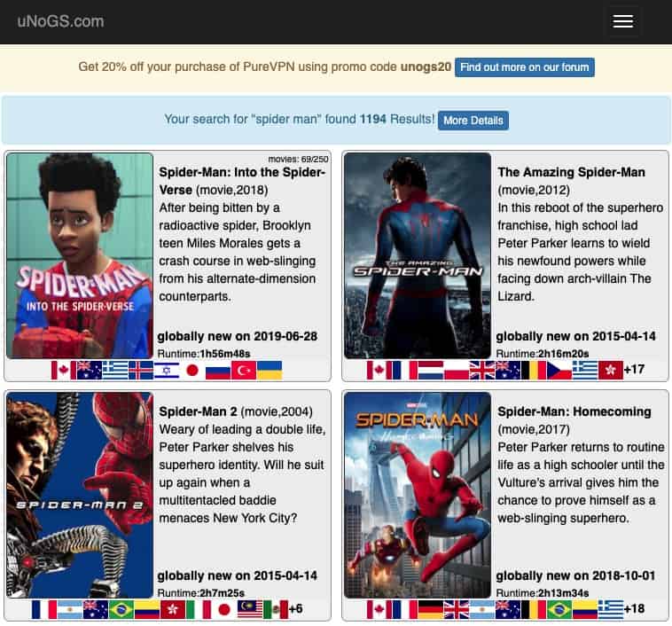Click the uNoGS.com site logo
This screenshot has width=672, height=626.
click(x=60, y=21)
